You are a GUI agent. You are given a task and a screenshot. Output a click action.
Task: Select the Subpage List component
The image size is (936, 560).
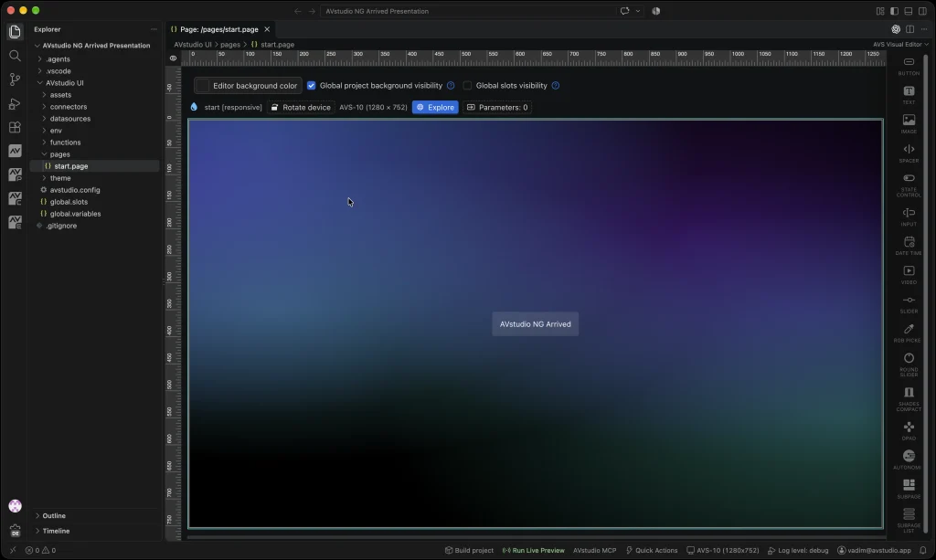tap(909, 520)
